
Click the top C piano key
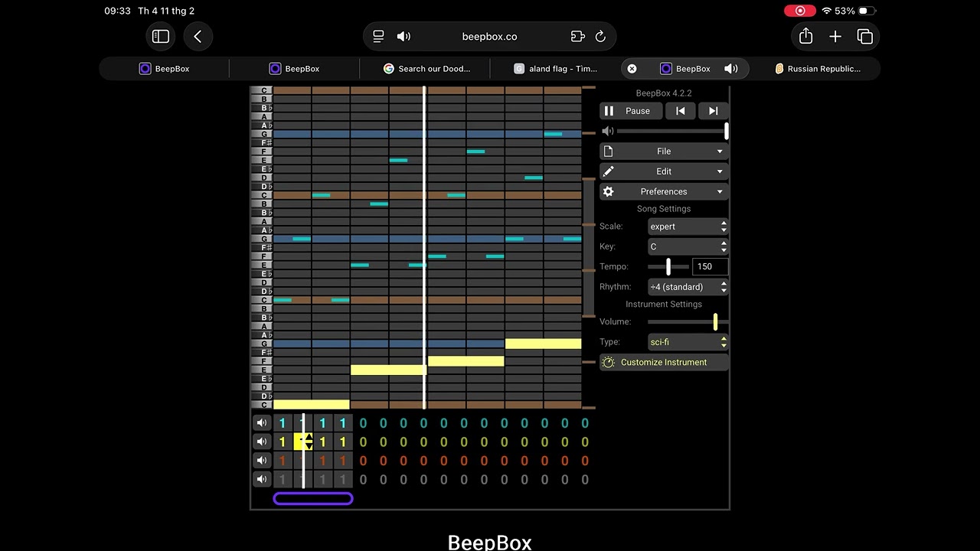coord(262,90)
